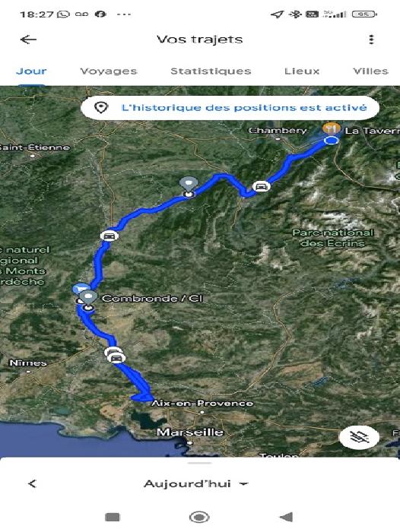Viewport: 400px width, 532px height.
Task: Tap the car icon near Nîmes
Action: [x=116, y=358]
